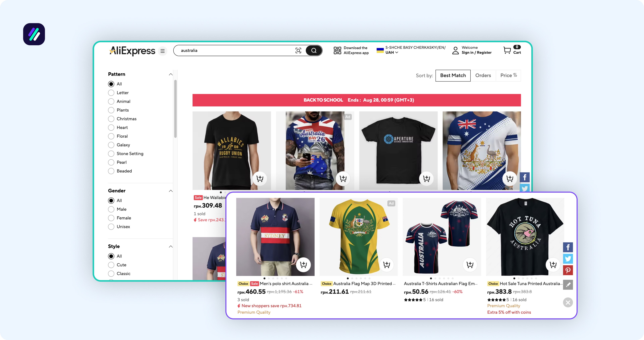Share on Facebook in the overlay panel
This screenshot has width=644, height=340.
[x=568, y=247]
